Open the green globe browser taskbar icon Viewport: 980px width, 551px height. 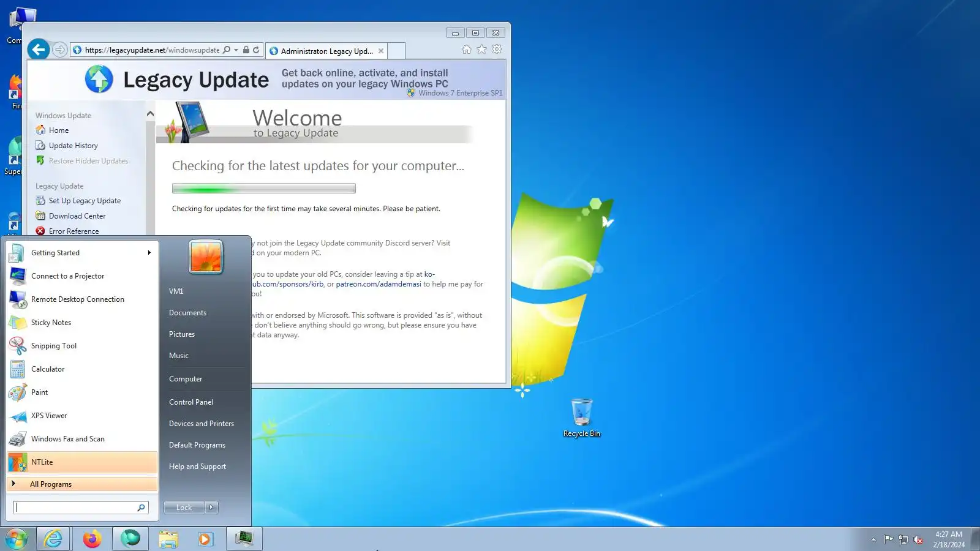click(x=130, y=539)
